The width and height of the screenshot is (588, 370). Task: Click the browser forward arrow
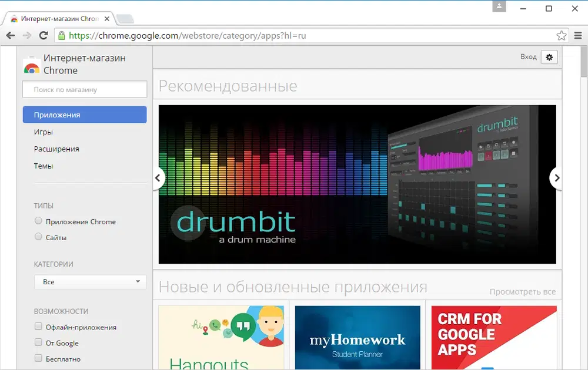pos(26,36)
